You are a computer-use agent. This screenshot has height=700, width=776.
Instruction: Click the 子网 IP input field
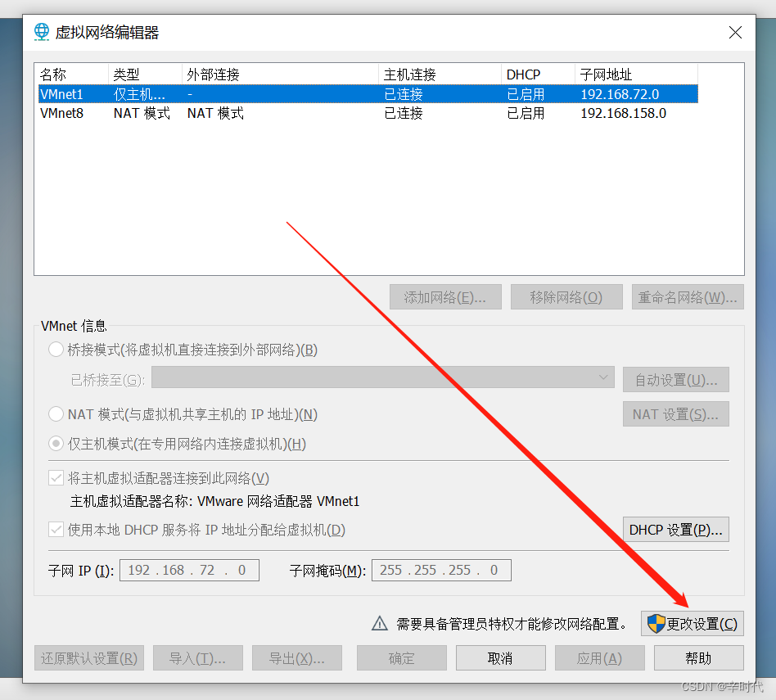[x=190, y=571]
